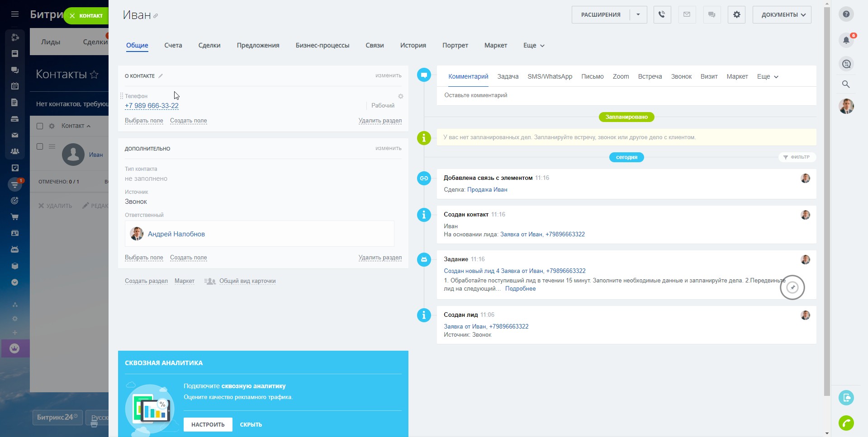Switch to the История tab
This screenshot has width=868, height=437.
click(x=413, y=45)
